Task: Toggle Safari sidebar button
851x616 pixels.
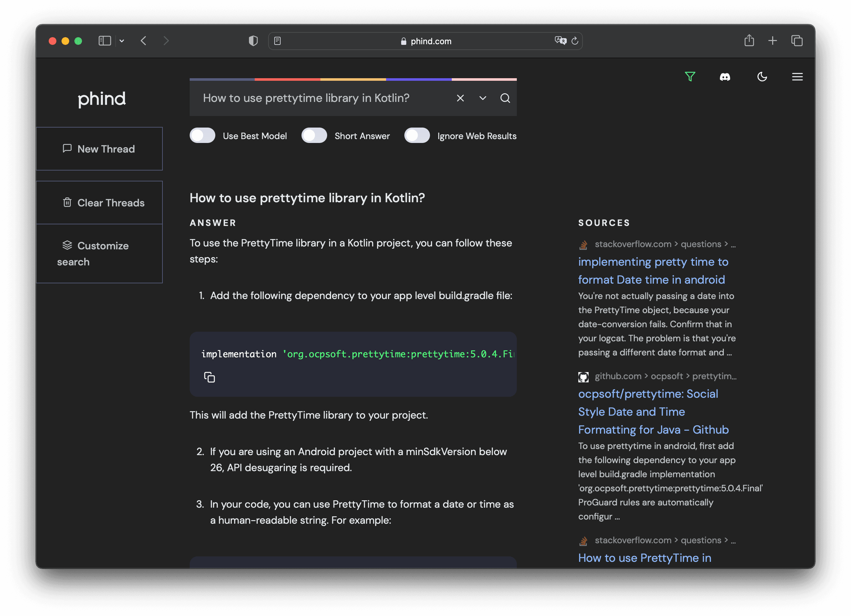Action: tap(105, 40)
